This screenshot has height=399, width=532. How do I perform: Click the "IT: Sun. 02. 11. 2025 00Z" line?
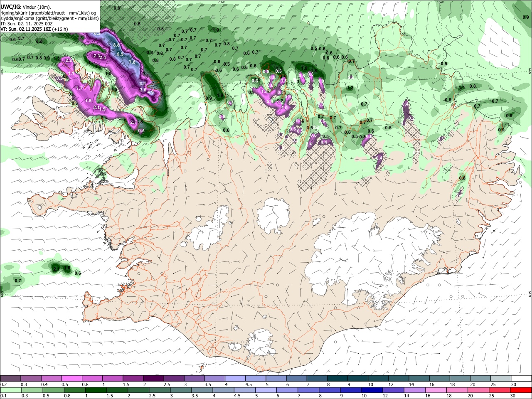[x=27, y=24]
